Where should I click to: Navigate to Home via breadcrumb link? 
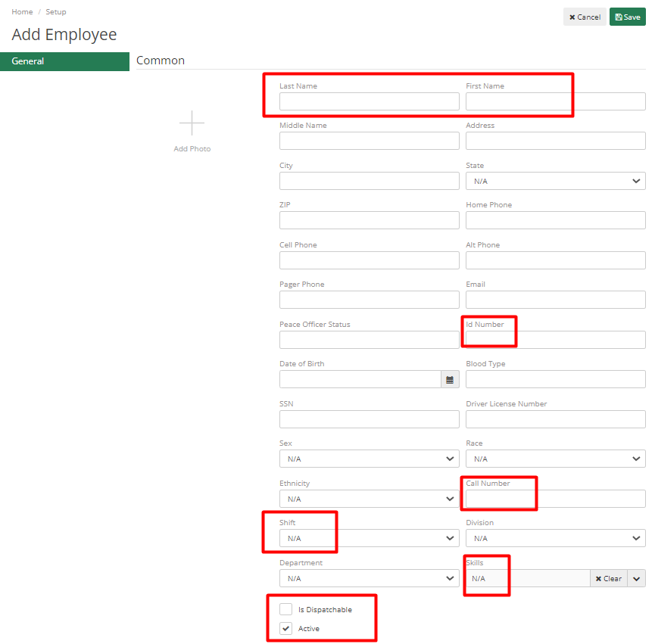click(x=21, y=11)
